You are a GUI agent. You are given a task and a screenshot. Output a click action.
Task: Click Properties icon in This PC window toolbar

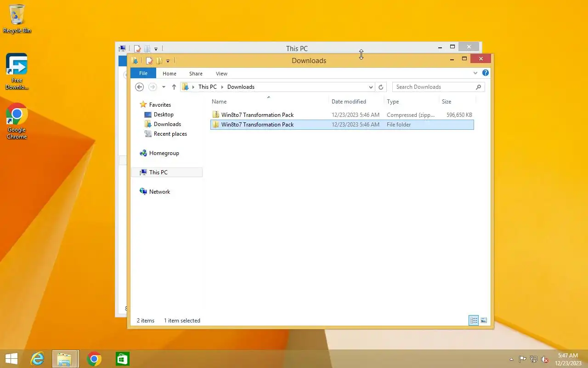point(137,49)
